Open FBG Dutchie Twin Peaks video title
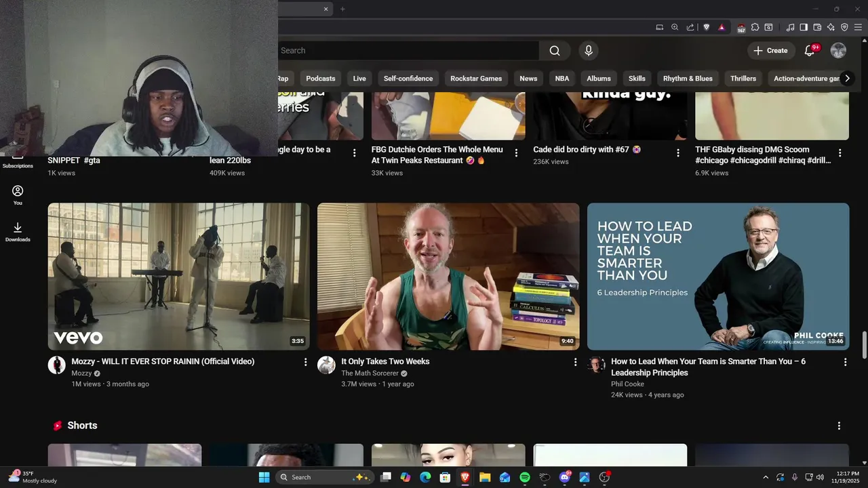This screenshot has height=488, width=868. (437, 155)
